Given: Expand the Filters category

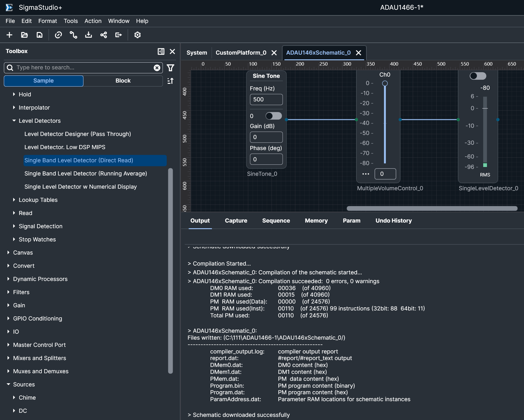Looking at the screenshot, I should (8, 292).
